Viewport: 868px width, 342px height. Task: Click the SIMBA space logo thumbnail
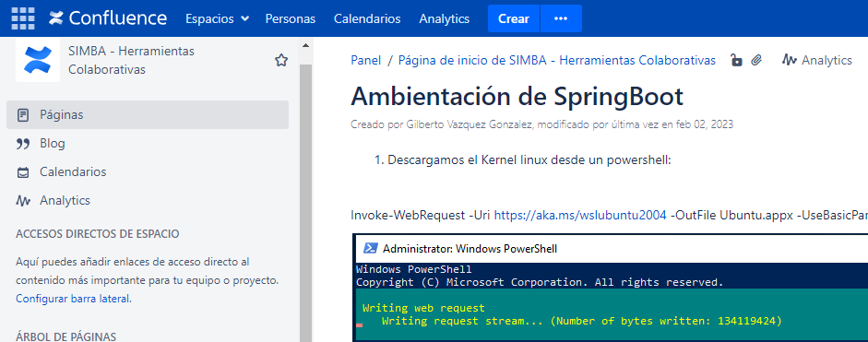click(x=38, y=60)
